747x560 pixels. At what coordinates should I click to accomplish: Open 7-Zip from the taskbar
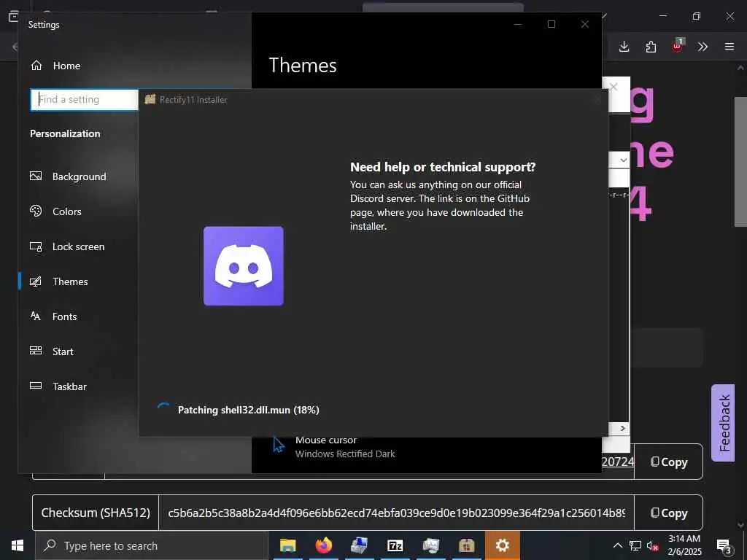(x=395, y=545)
